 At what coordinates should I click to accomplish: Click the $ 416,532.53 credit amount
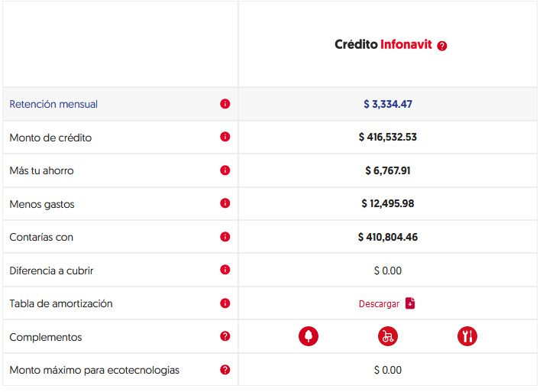(x=388, y=137)
